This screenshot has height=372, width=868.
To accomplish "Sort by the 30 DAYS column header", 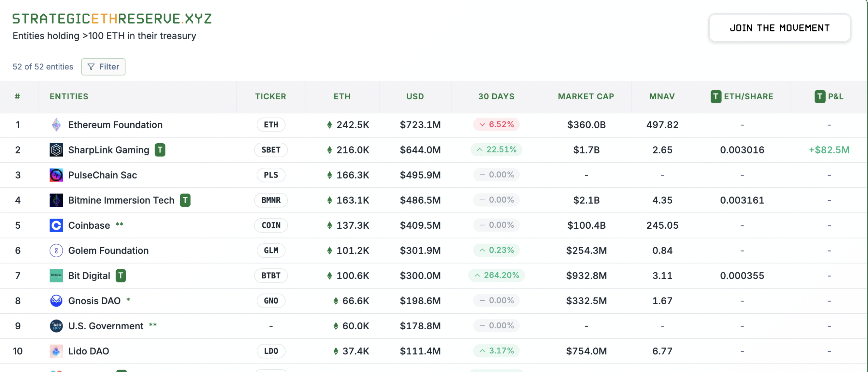I will 496,97.
